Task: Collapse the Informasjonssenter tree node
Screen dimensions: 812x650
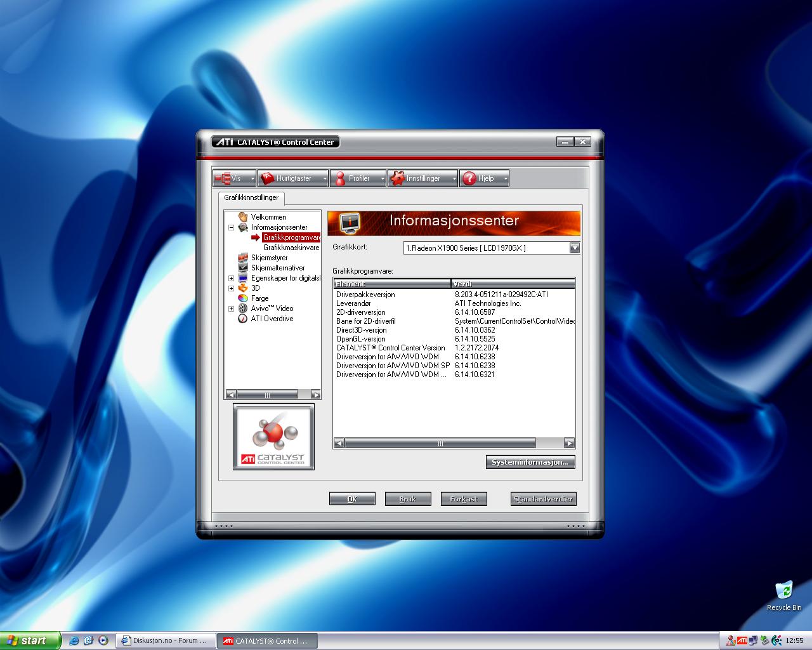Action: (231, 227)
